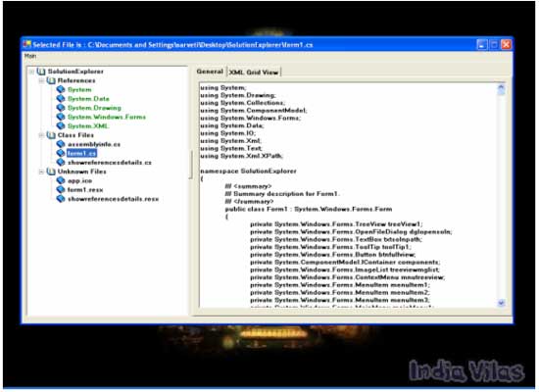The image size is (539, 392).
Task: Click the 'public class Form1' declaration line
Action: 309,209
